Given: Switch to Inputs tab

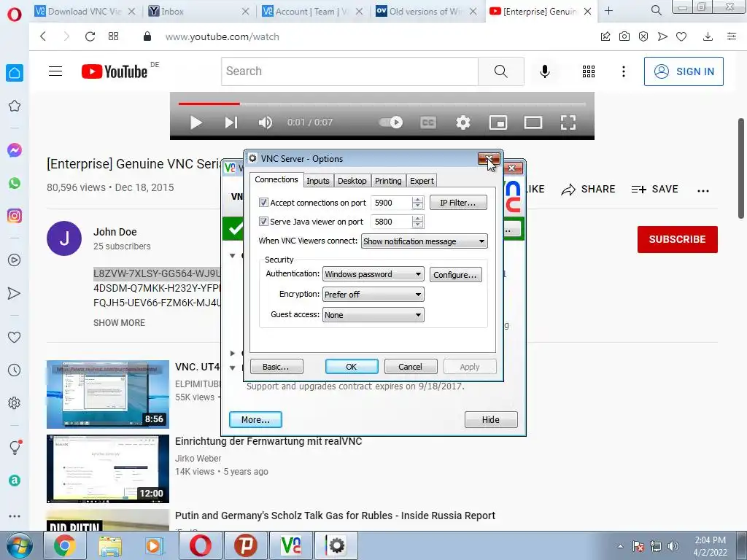Looking at the screenshot, I should tap(318, 181).
